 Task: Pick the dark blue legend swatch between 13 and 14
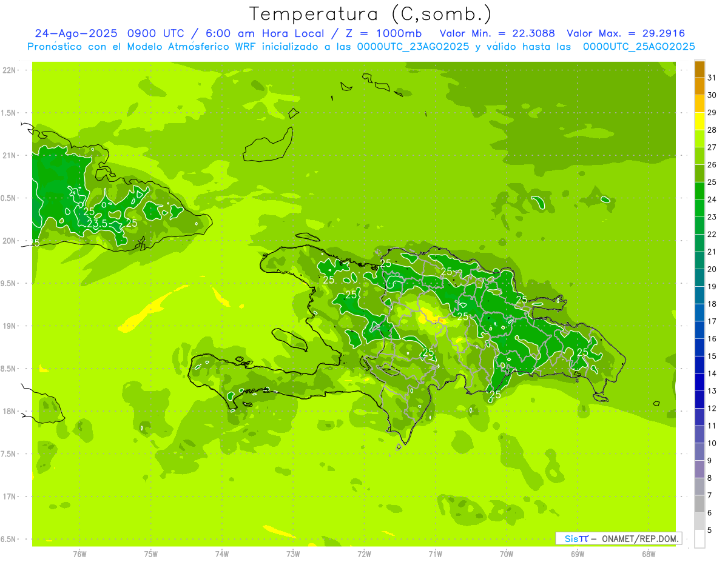point(699,382)
